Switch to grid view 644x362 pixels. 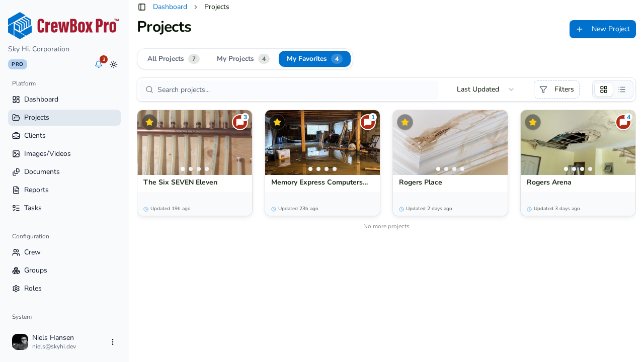(604, 89)
